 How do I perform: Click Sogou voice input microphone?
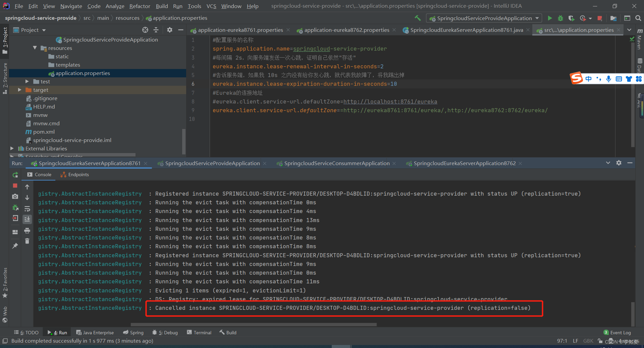[608, 79]
